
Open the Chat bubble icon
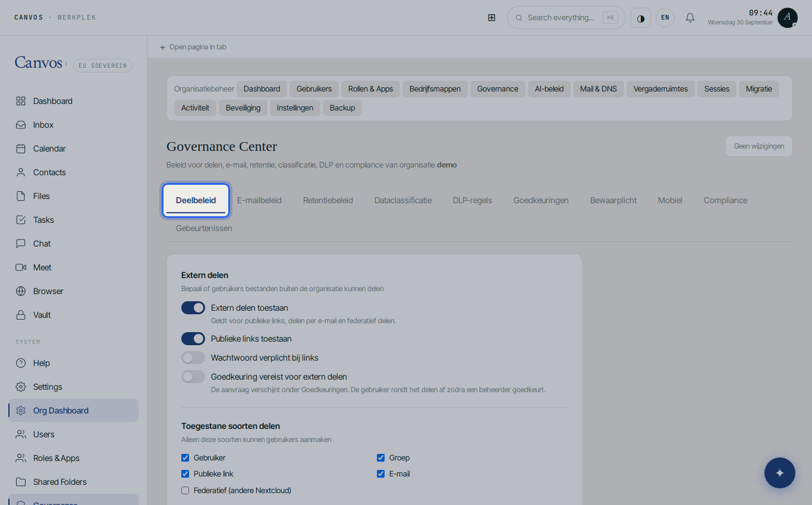pyautogui.click(x=21, y=244)
